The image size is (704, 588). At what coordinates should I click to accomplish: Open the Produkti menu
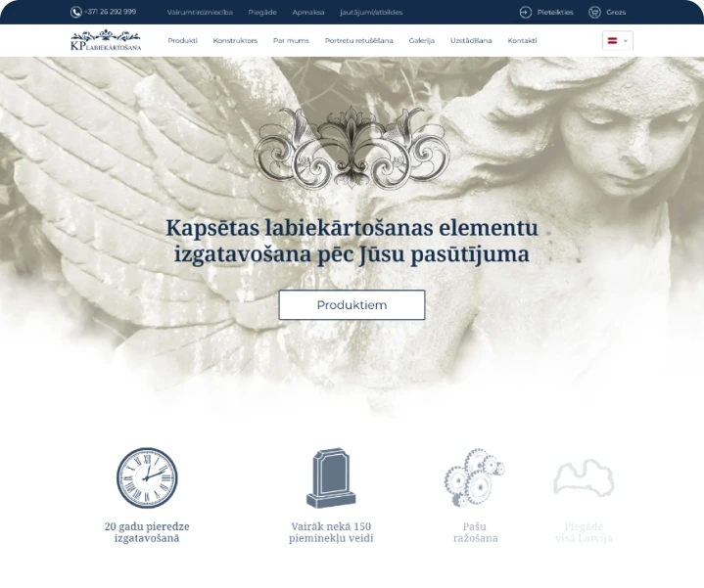182,40
